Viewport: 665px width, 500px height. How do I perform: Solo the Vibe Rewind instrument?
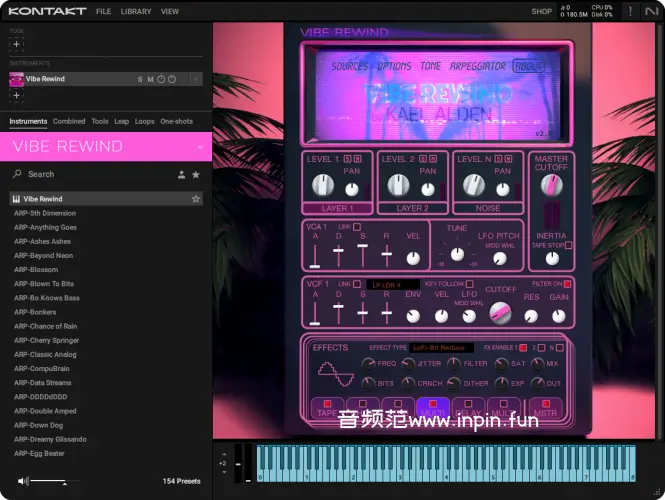tap(140, 79)
